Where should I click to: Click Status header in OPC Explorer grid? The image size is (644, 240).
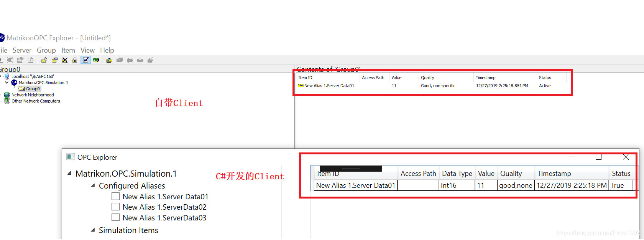point(621,174)
